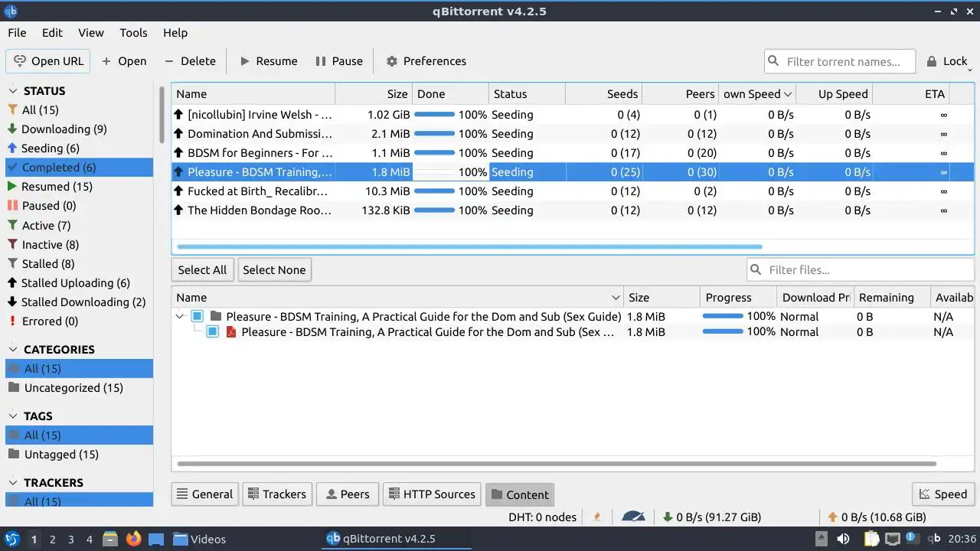The height and width of the screenshot is (551, 980).
Task: Collapse the STATUS filter section
Action: pos(13,91)
